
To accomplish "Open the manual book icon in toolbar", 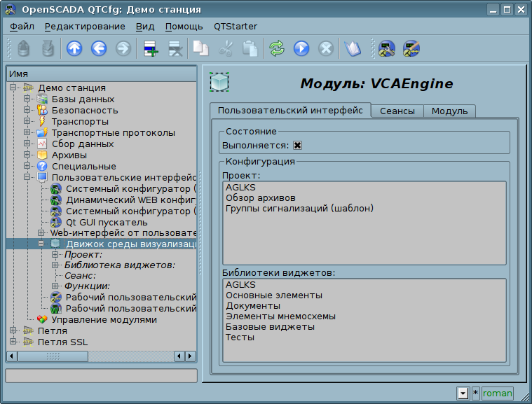I will click(351, 48).
